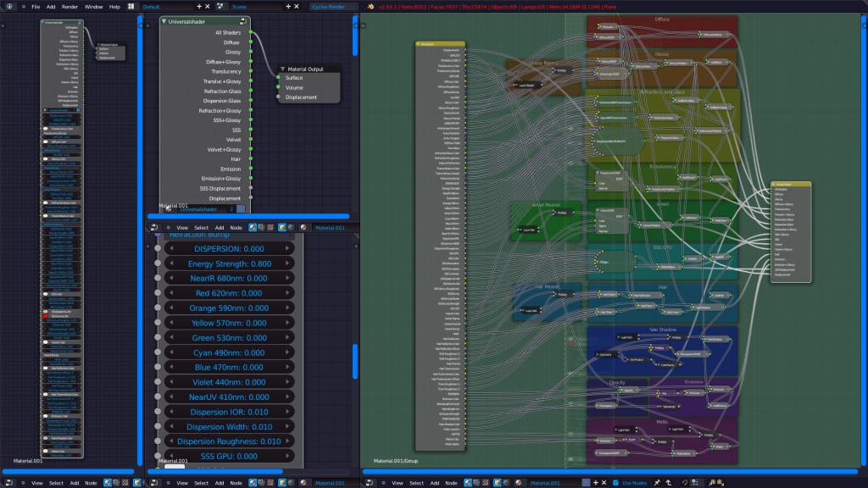
Task: Click the Blender logo icon in top bar
Action: [x=9, y=5]
